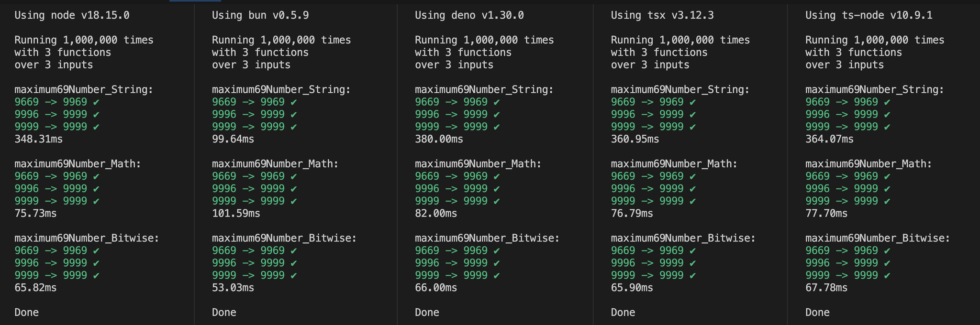
Task: Click the 'Using deno v1.30.0' header line
Action: pos(469,15)
